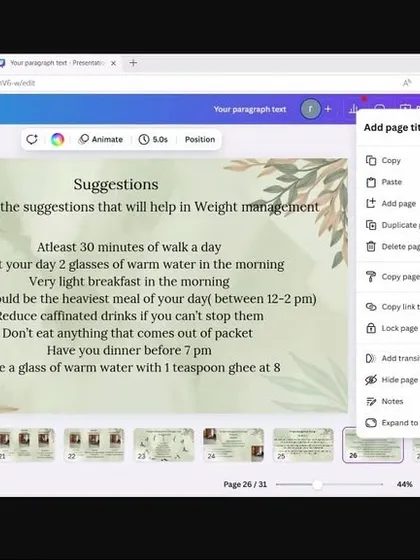
Task: Open a new browser tab with plus
Action: 133,63
